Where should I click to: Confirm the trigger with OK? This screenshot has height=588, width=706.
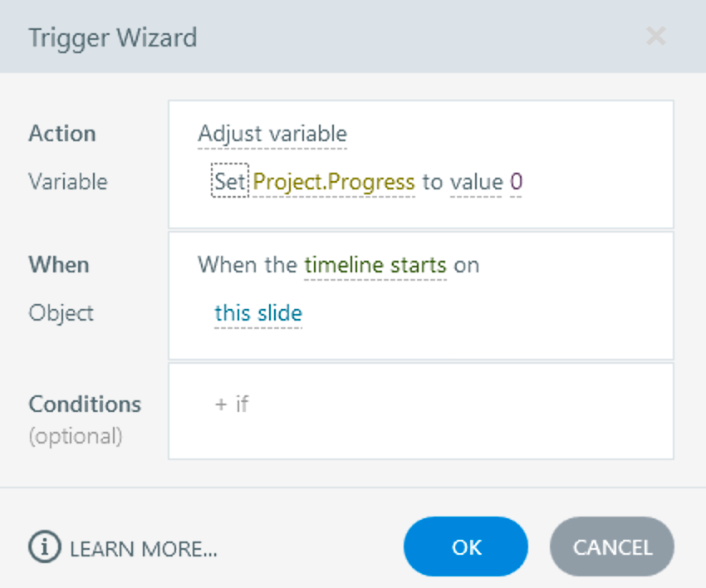pyautogui.click(x=466, y=547)
